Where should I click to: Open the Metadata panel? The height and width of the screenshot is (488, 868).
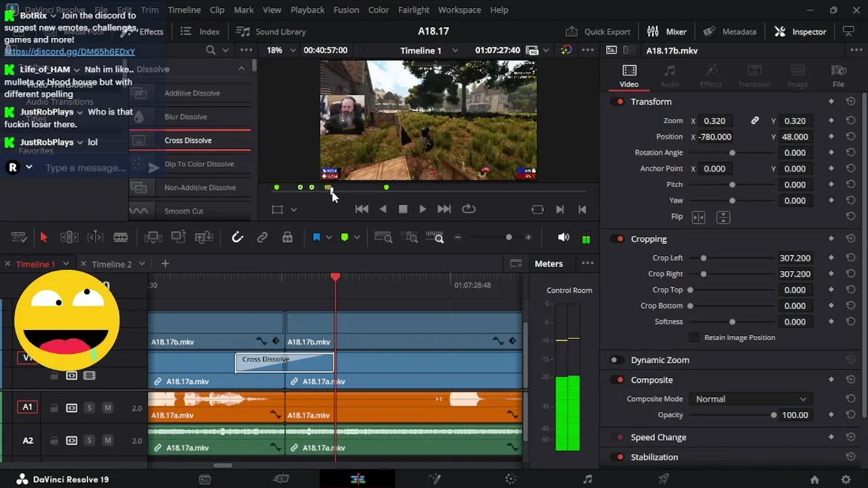tap(730, 32)
